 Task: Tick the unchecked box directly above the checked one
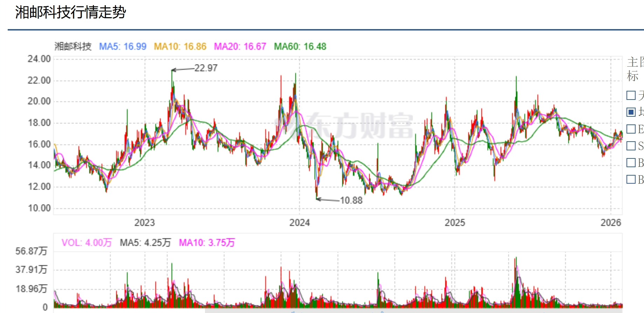pyautogui.click(x=631, y=95)
